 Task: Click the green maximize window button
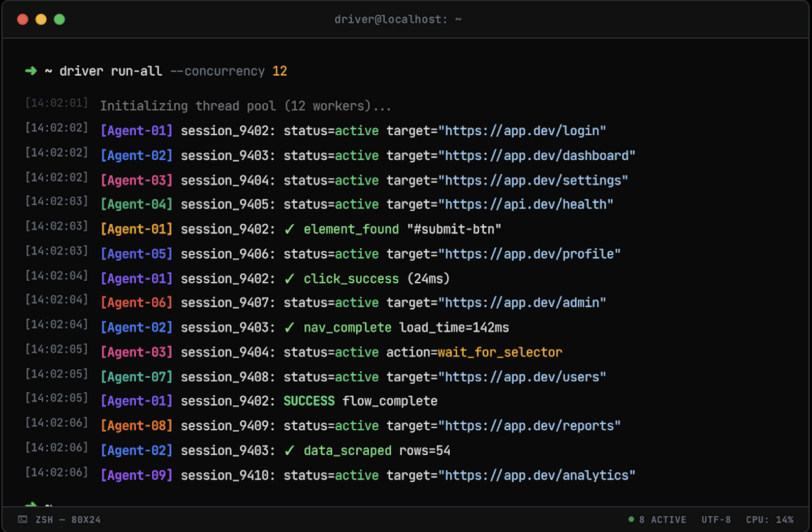point(59,19)
